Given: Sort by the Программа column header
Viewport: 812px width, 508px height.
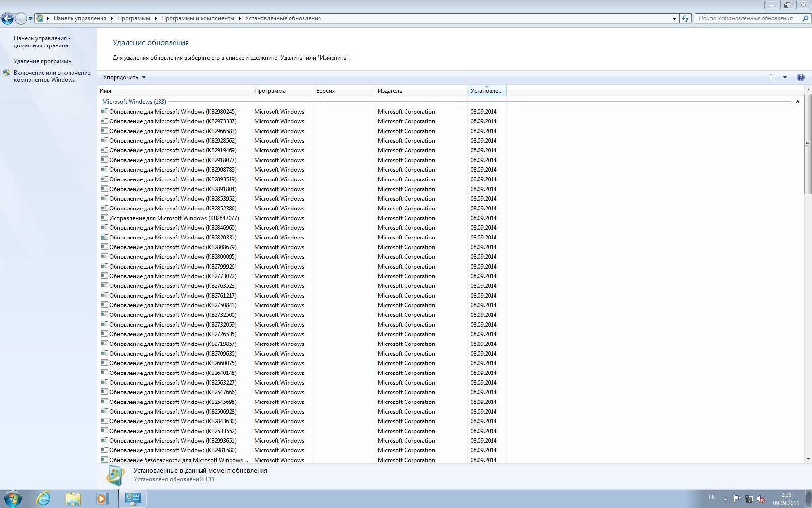Looking at the screenshot, I should tap(282, 91).
